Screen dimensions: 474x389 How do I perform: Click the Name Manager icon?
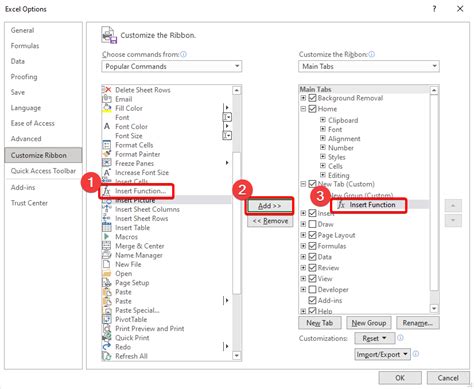pos(106,255)
